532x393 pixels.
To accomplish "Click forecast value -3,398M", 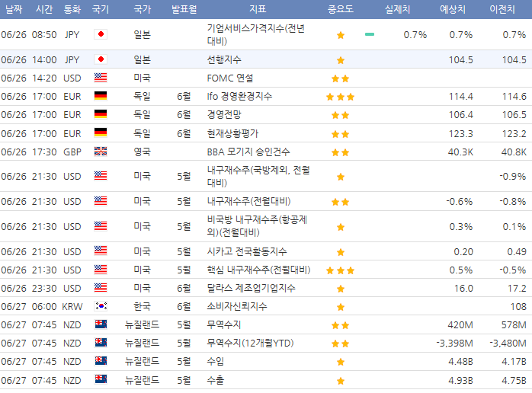I will click(455, 343).
